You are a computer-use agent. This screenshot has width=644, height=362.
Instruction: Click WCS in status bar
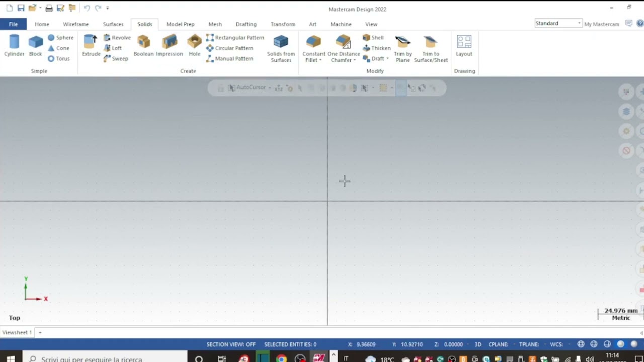click(556, 344)
